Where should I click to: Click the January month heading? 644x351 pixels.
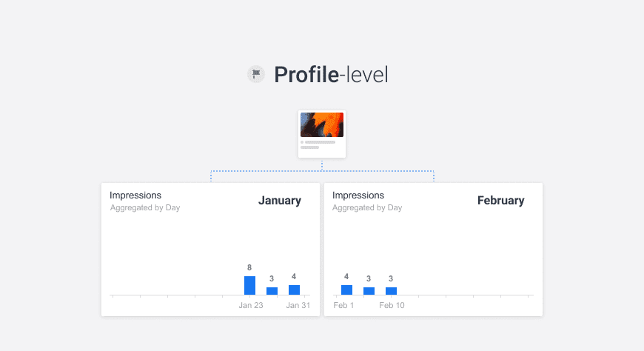pos(280,200)
